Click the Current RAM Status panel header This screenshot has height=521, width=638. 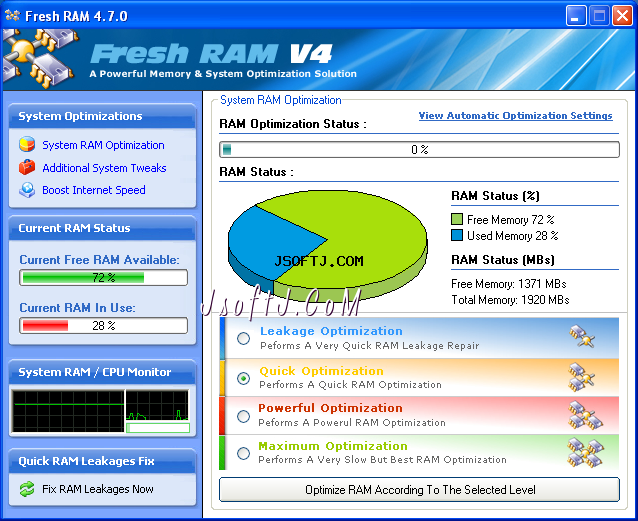pos(102,228)
